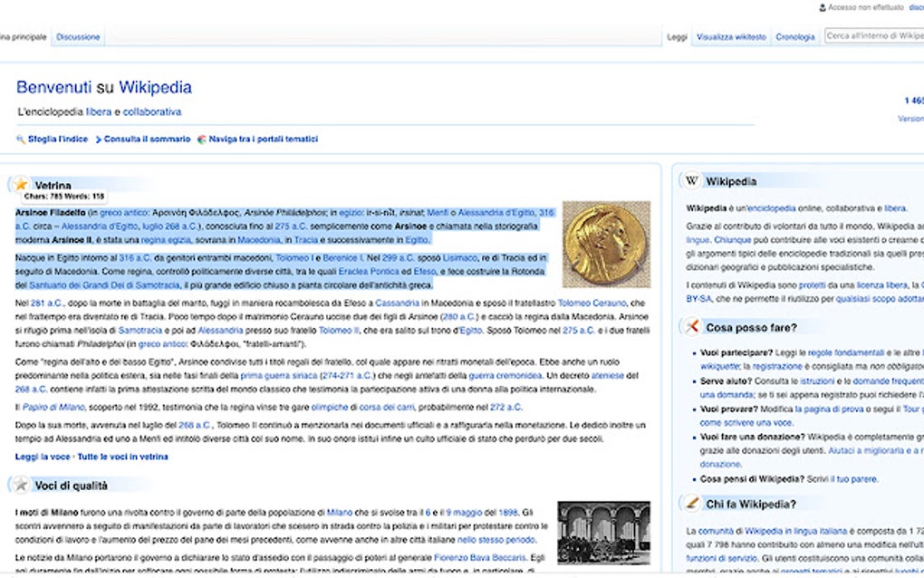Viewport: 924px width, 578px height.
Task: Open the Tutte le voci in vetrina link
Action: click(122, 457)
